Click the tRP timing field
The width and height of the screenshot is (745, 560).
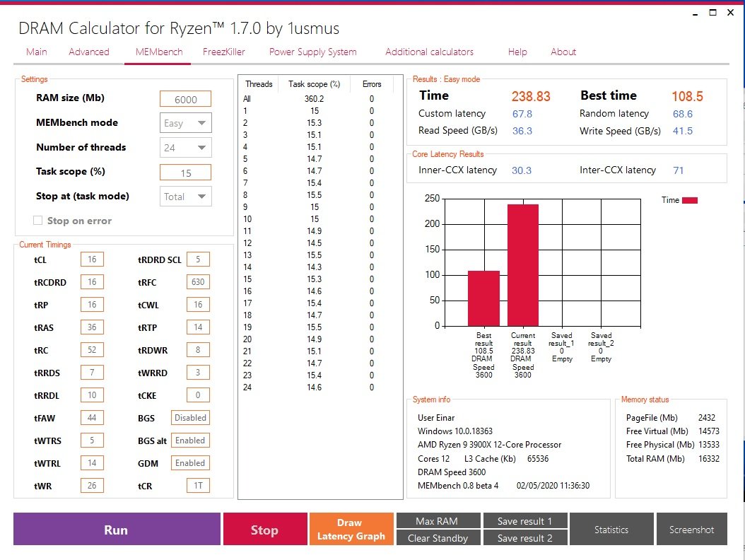92,304
